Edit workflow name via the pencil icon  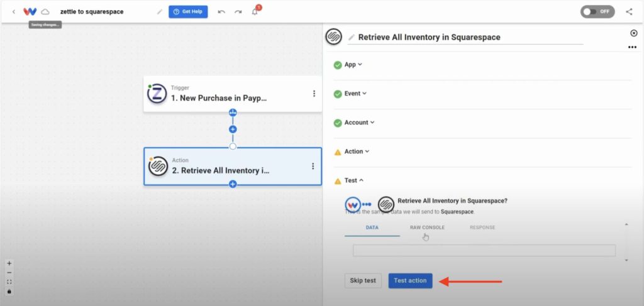click(160, 12)
